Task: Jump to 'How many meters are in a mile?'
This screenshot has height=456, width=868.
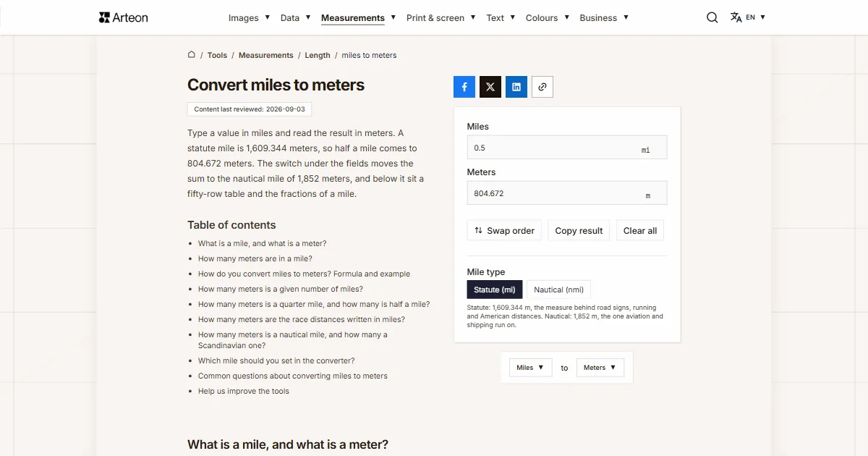Action: pyautogui.click(x=255, y=258)
